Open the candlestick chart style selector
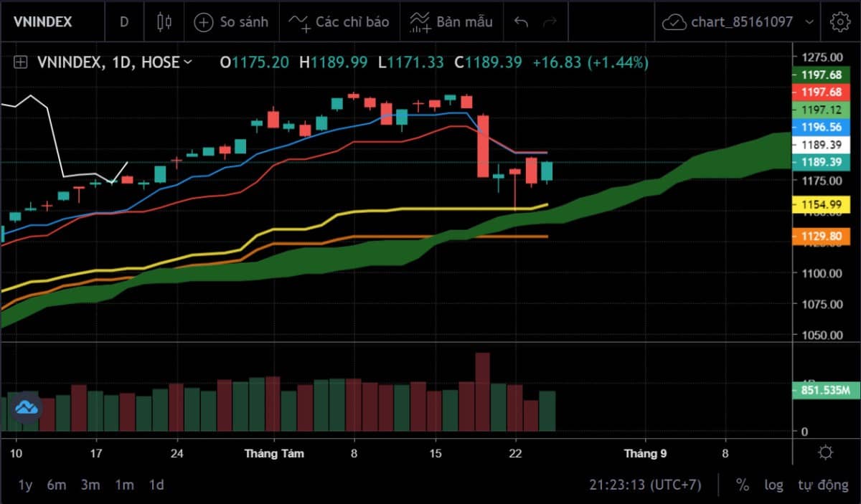 click(164, 22)
